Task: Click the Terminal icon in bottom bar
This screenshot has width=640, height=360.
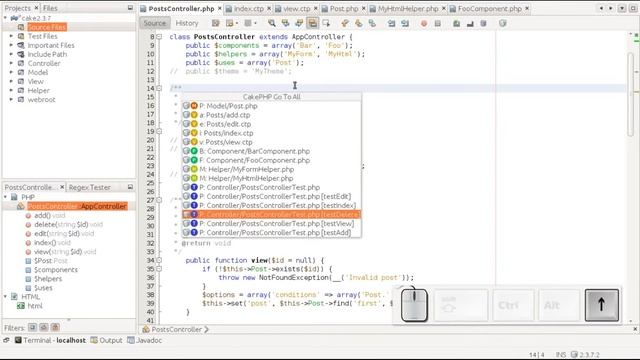Action: point(18,340)
